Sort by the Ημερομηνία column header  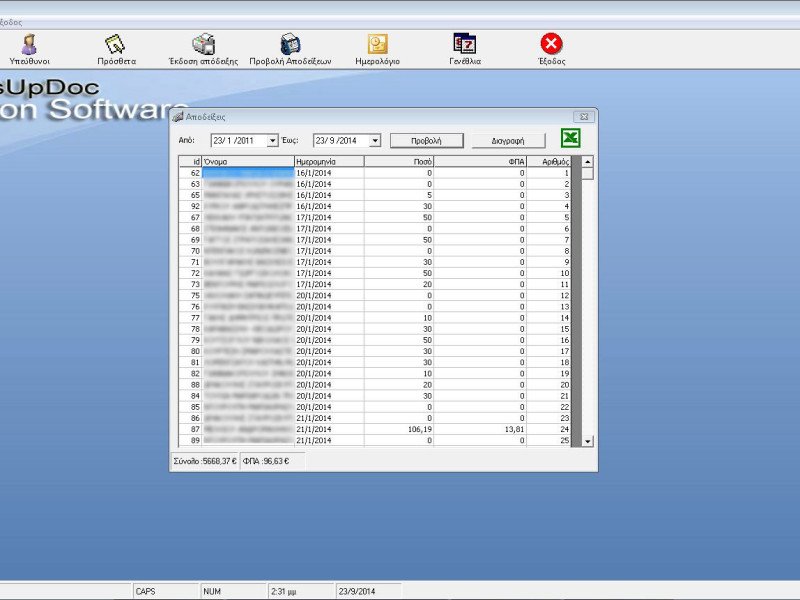pos(329,161)
